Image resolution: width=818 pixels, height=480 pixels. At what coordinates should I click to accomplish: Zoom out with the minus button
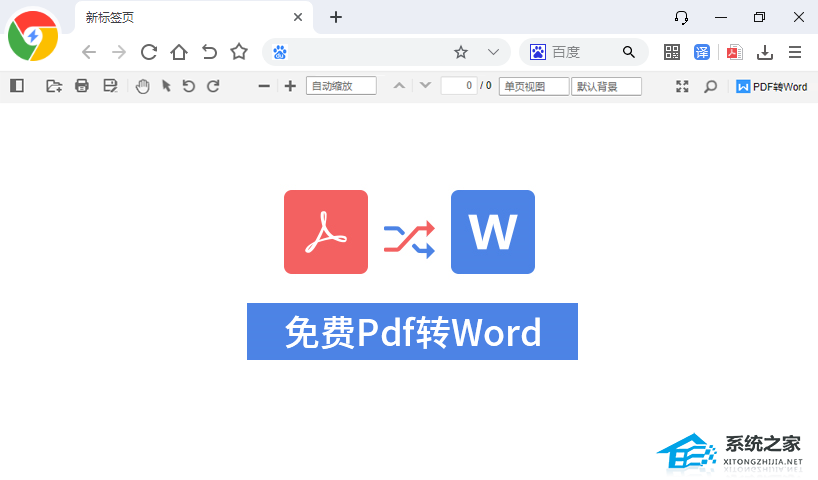click(264, 86)
